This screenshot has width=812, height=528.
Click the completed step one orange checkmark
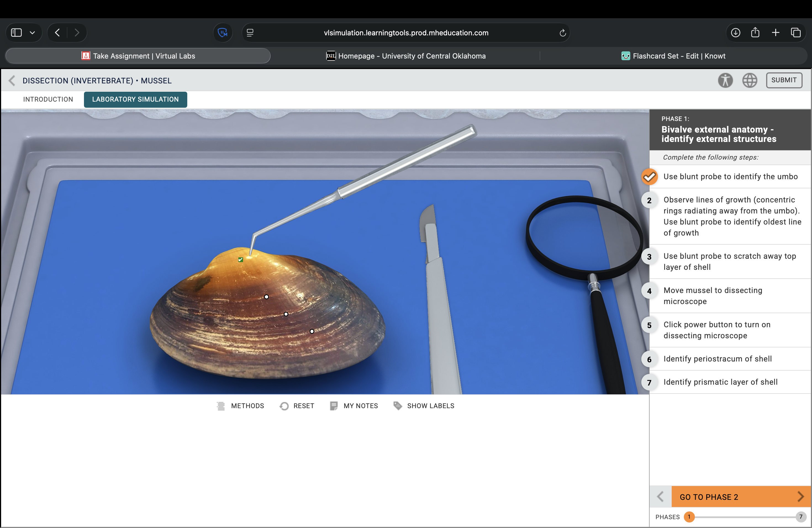[x=649, y=177]
